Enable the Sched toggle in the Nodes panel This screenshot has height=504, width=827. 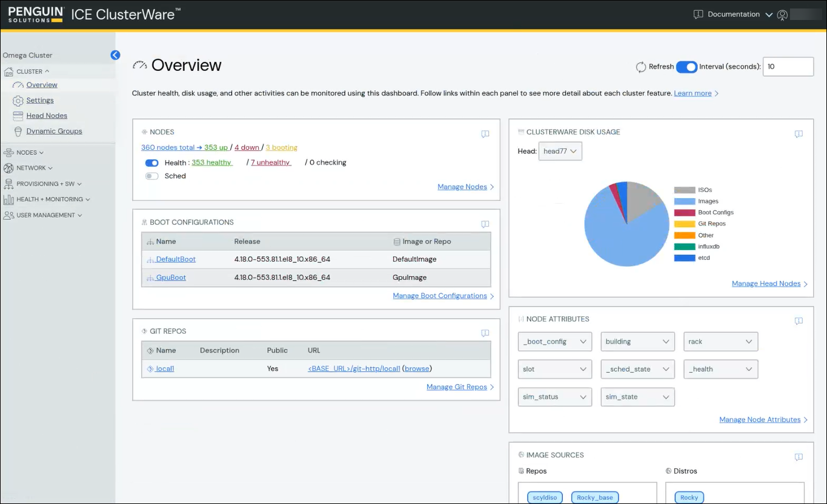151,176
